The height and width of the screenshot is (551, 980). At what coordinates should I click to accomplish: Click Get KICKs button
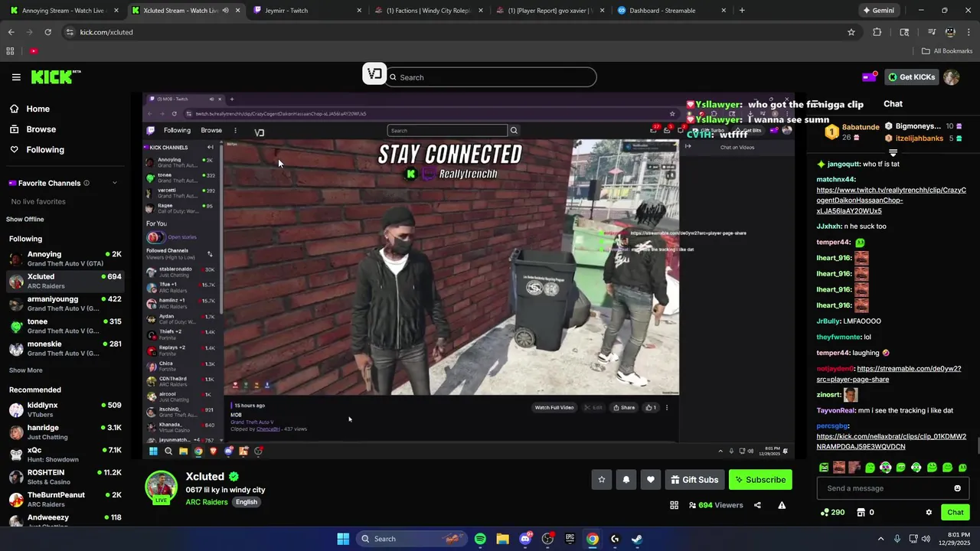click(911, 77)
